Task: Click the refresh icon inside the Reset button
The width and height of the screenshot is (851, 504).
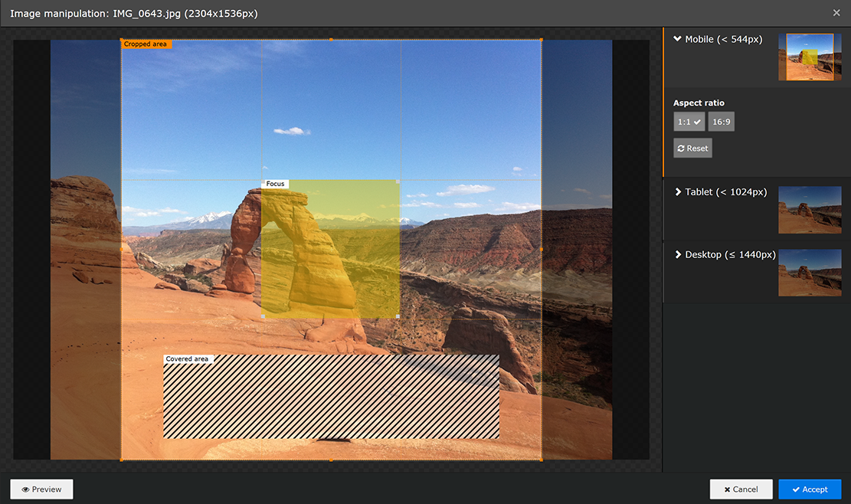Action: coord(681,148)
